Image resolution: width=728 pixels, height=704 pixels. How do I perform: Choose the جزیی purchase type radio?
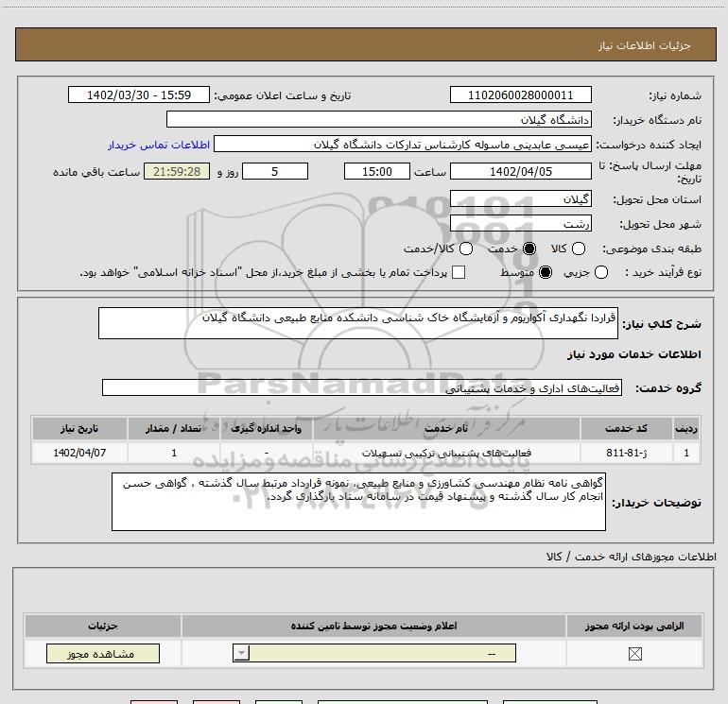point(600,272)
